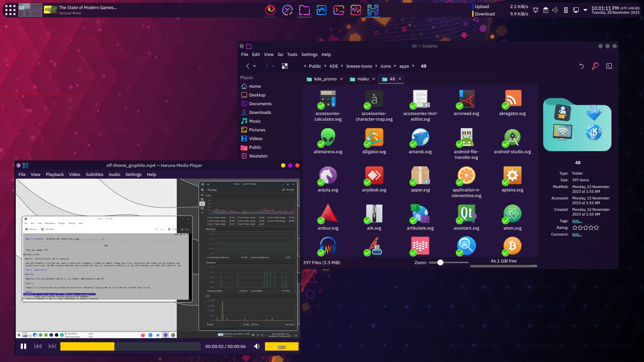
Task: Click Add link next to Tags
Action: tap(577, 221)
